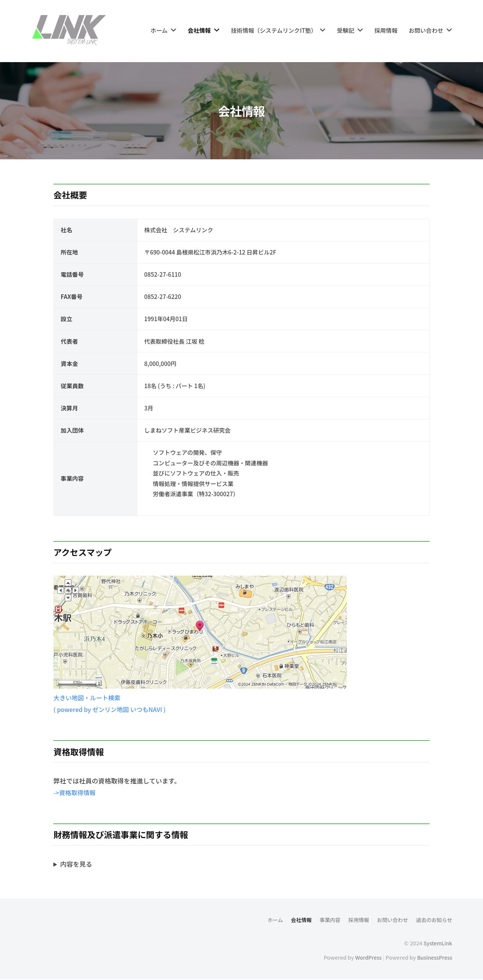The image size is (483, 980).
Task: Click the 決算月 value 3月
Action: click(x=149, y=408)
